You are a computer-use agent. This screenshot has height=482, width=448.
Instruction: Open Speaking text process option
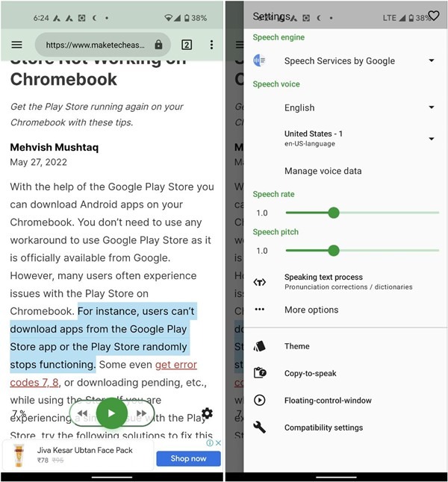[348, 281]
